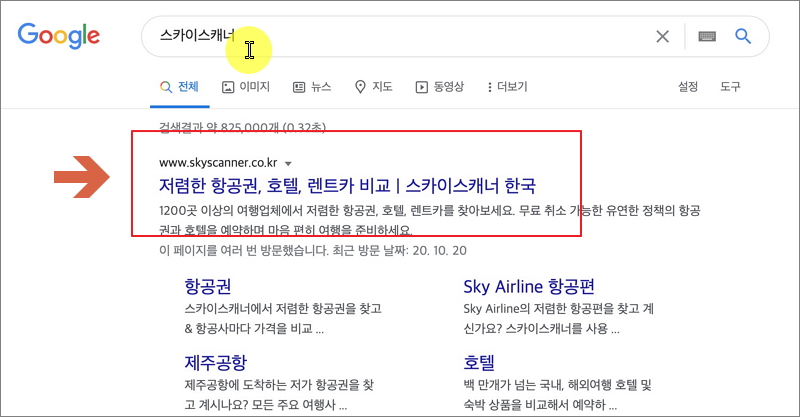Click the 백 만개가 넘는 국내 description

click(558, 395)
